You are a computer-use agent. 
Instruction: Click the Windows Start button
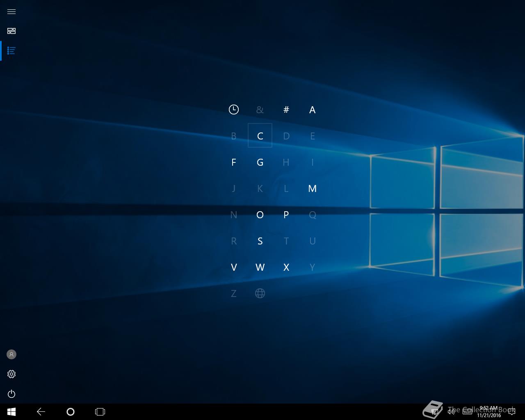[11, 412]
